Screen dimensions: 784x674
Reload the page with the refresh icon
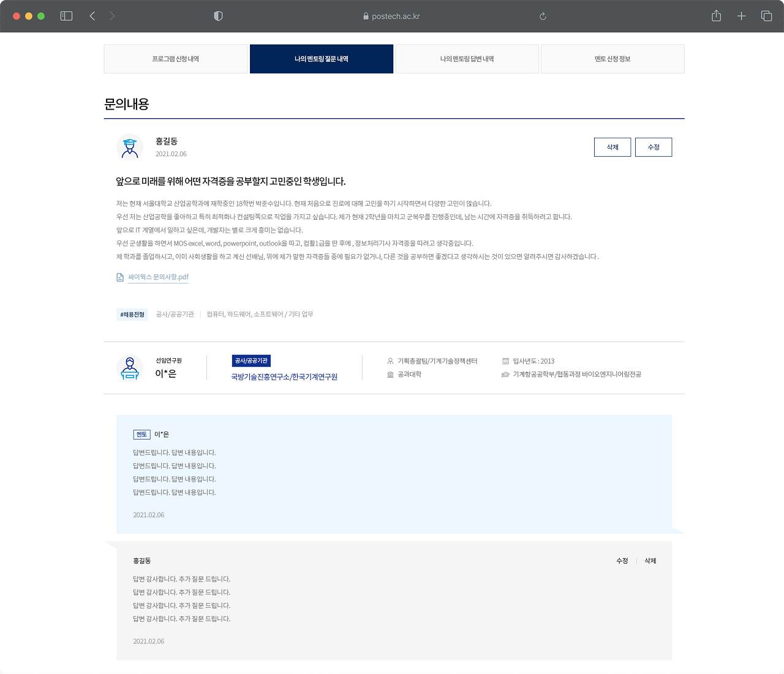543,16
